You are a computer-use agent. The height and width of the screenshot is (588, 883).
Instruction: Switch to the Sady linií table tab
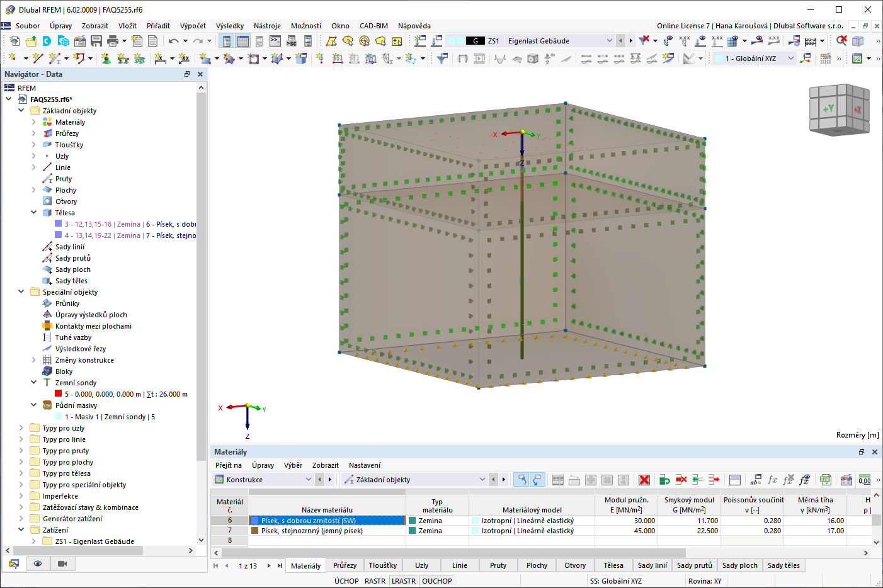coord(652,565)
